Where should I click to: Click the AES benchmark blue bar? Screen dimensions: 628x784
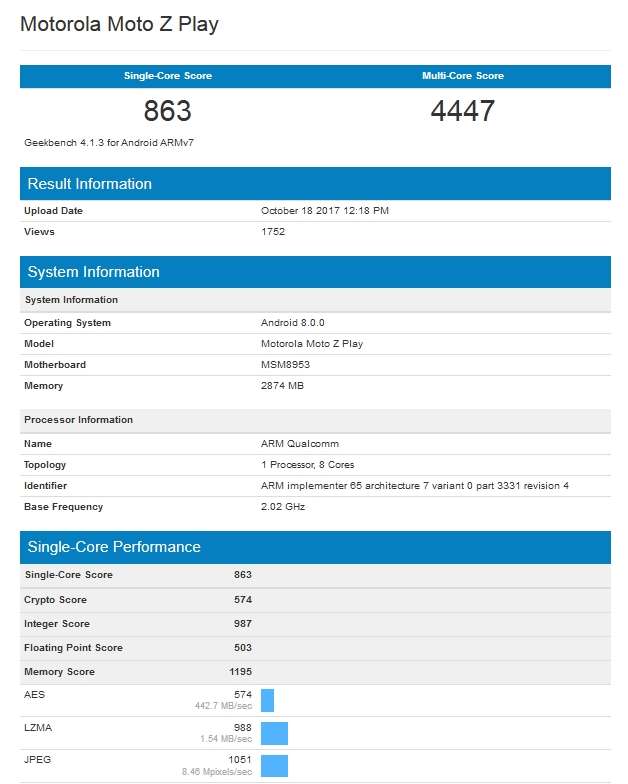pyautogui.click(x=267, y=699)
